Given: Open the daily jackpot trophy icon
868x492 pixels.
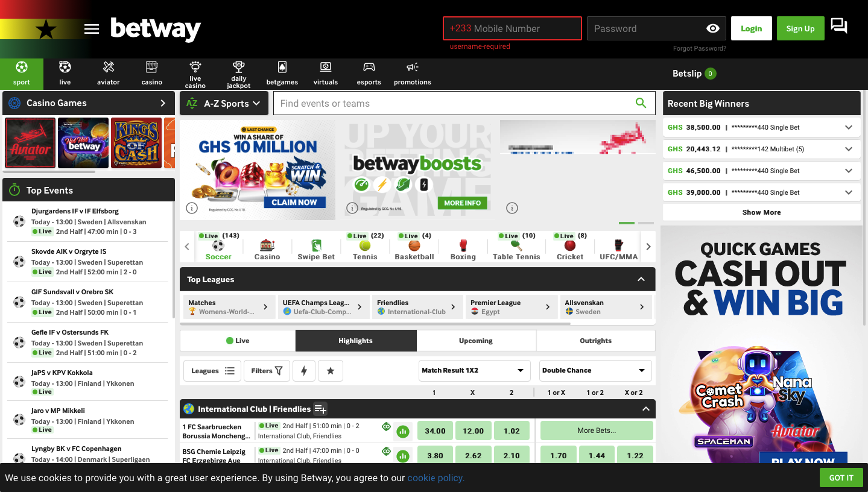Looking at the screenshot, I should point(239,66).
